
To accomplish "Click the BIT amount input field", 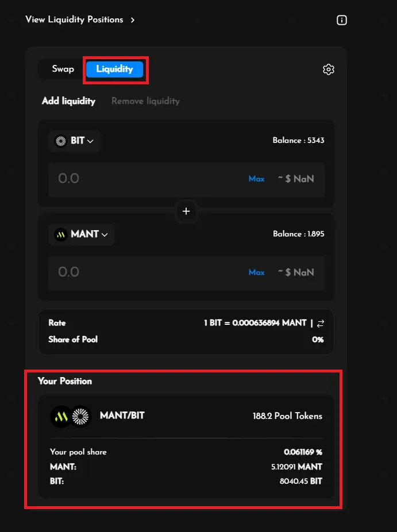I will point(144,178).
